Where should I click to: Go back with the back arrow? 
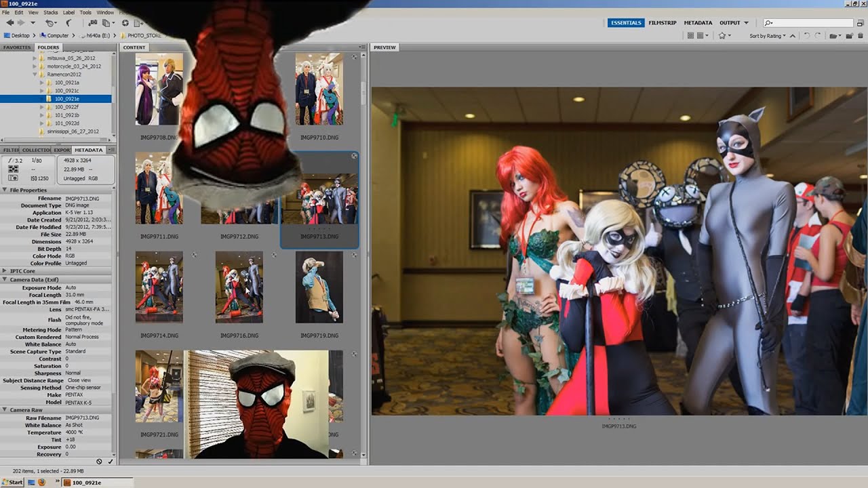pos(9,22)
